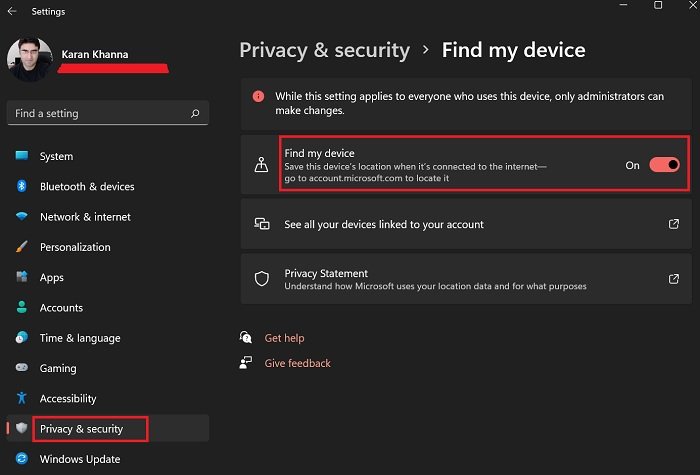Click the System icon in sidebar
Viewport: 700px width, 475px height.
pos(22,156)
